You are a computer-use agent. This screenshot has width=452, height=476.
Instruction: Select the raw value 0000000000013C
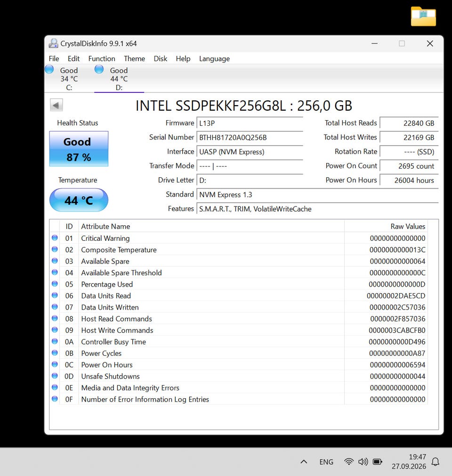click(397, 249)
